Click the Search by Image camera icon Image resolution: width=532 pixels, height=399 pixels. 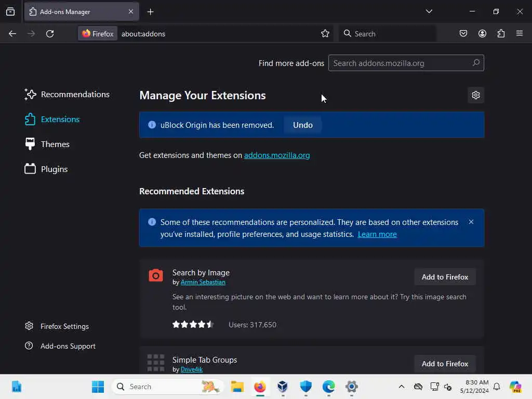pos(156,275)
